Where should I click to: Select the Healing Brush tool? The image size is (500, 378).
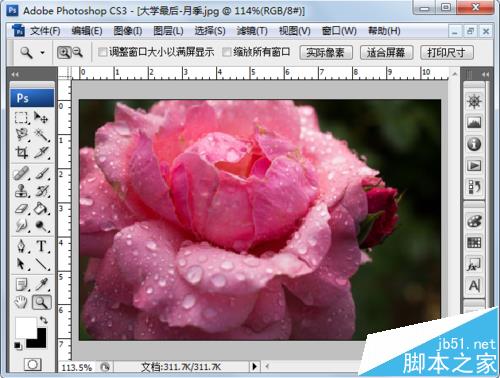[x=22, y=173]
